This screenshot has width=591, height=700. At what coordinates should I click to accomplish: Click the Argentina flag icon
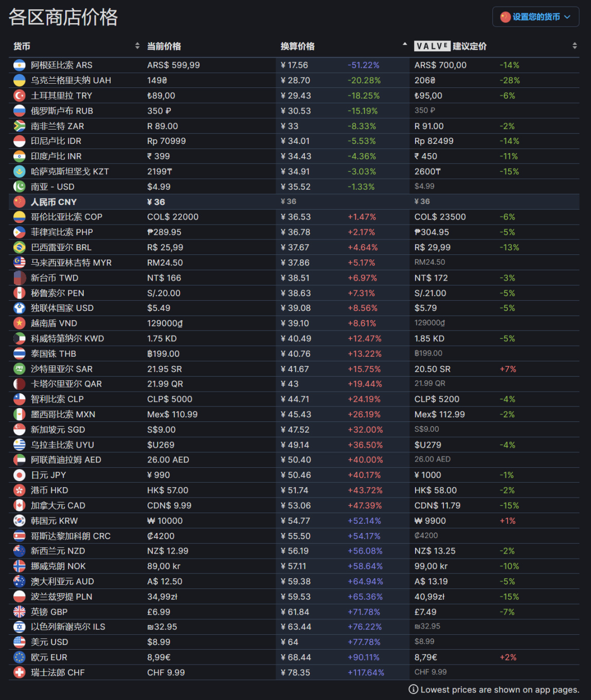point(19,65)
